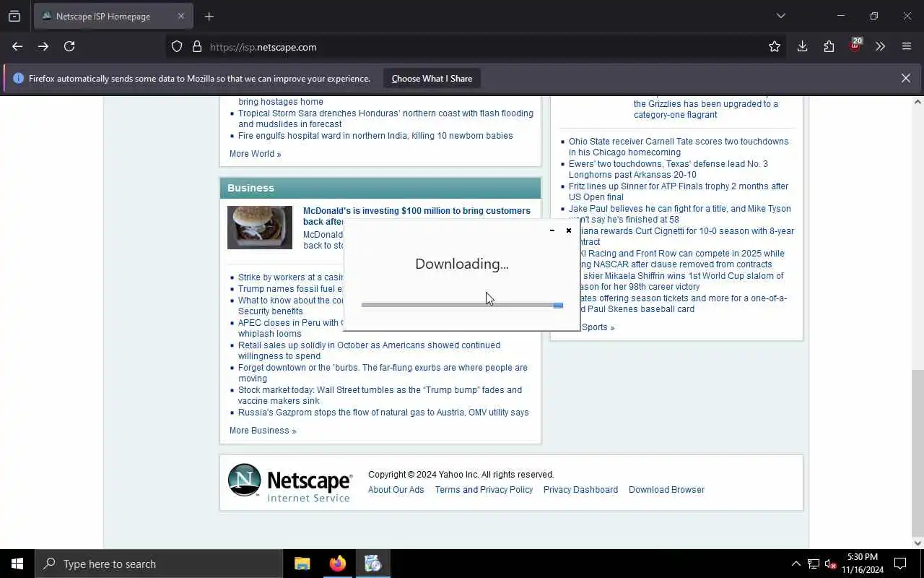Viewport: 924px width, 578px height.
Task: Open the Windows notification center
Action: click(900, 564)
